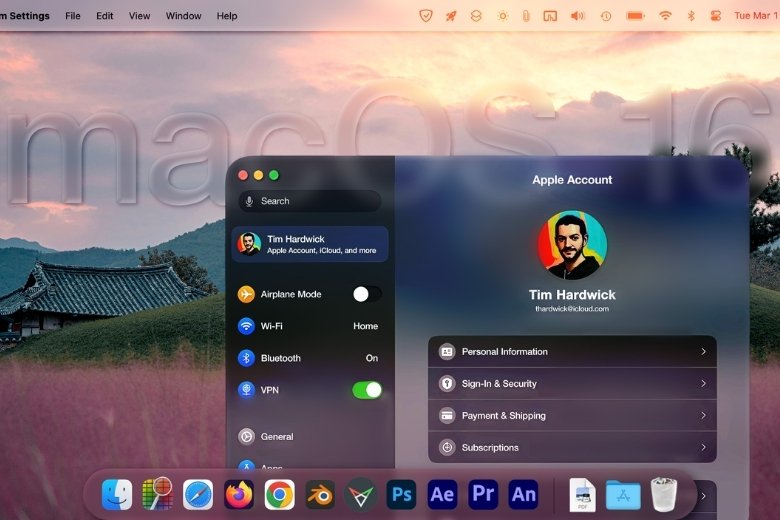Open Sign-In & Security row chevron
Screen dimensions: 780x520
tap(703, 383)
